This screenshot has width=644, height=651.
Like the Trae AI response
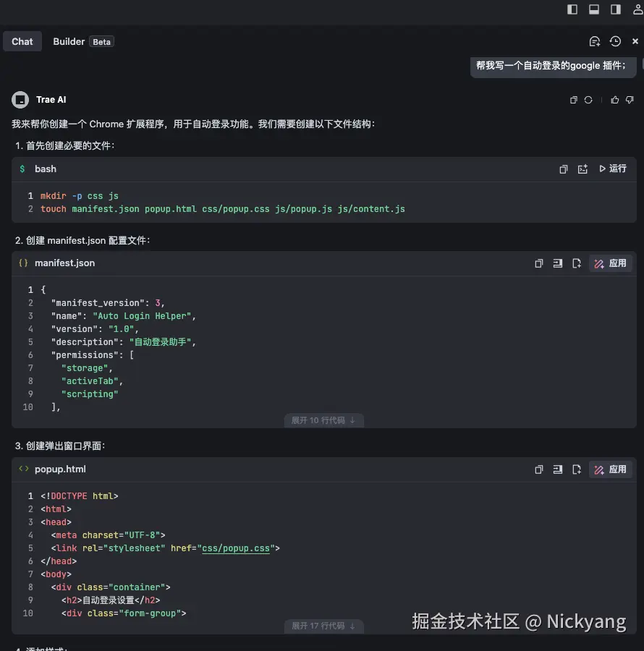(x=614, y=100)
